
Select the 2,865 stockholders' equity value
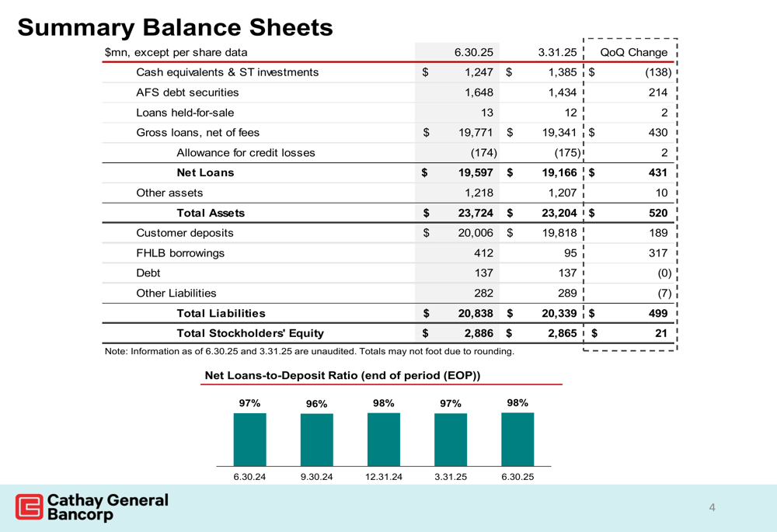pyautogui.click(x=563, y=333)
